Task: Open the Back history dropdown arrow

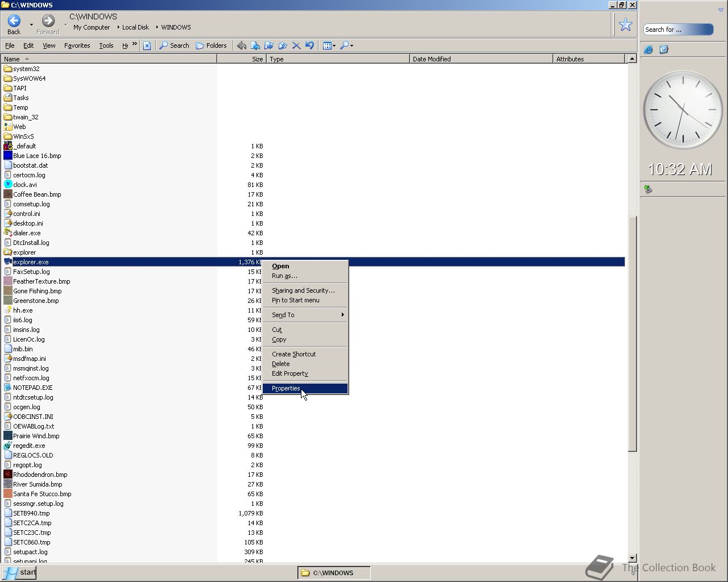Action: point(31,24)
